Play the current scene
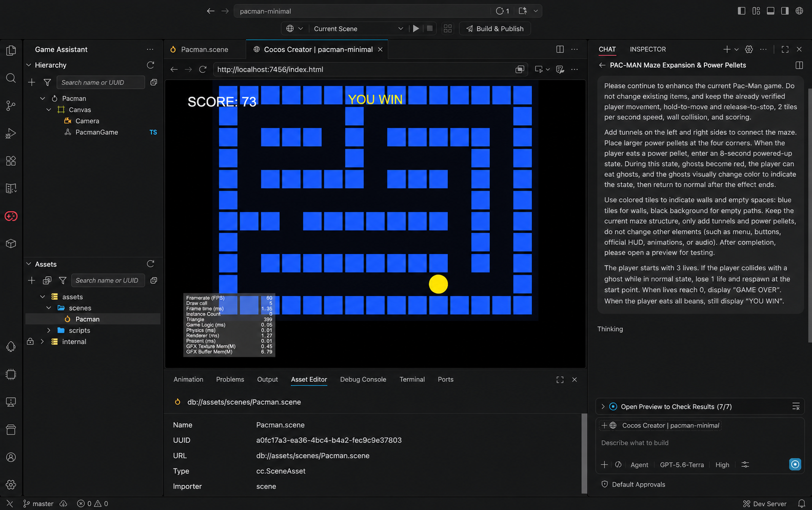The image size is (812, 510). [416, 29]
